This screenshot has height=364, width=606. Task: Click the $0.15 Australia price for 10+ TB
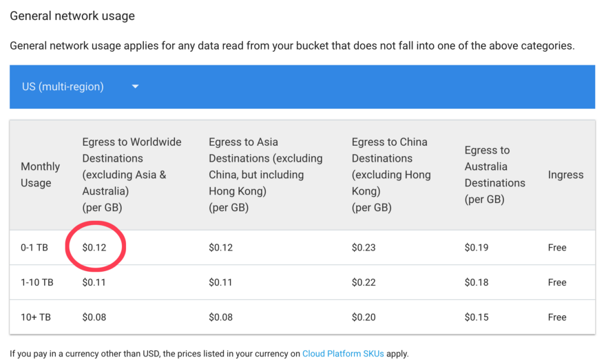pos(477,317)
